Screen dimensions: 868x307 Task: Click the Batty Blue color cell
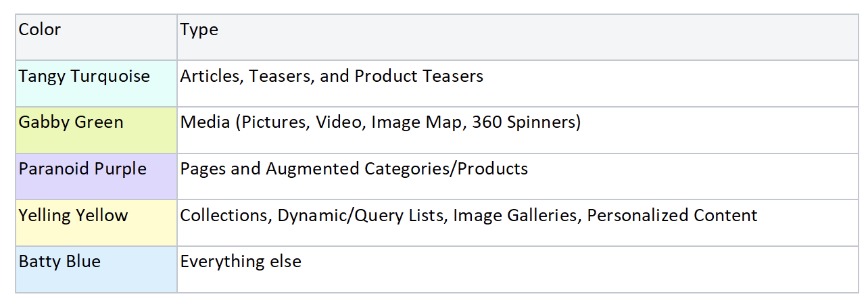(x=97, y=269)
